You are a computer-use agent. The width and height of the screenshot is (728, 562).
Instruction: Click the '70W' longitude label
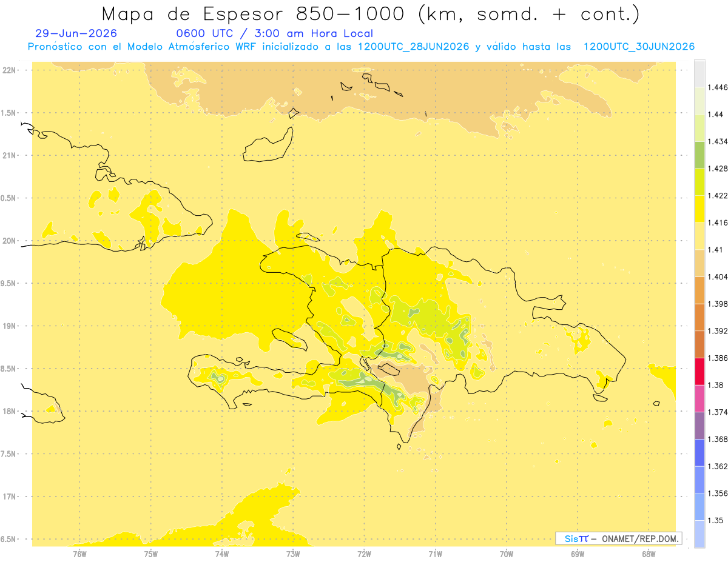click(507, 554)
